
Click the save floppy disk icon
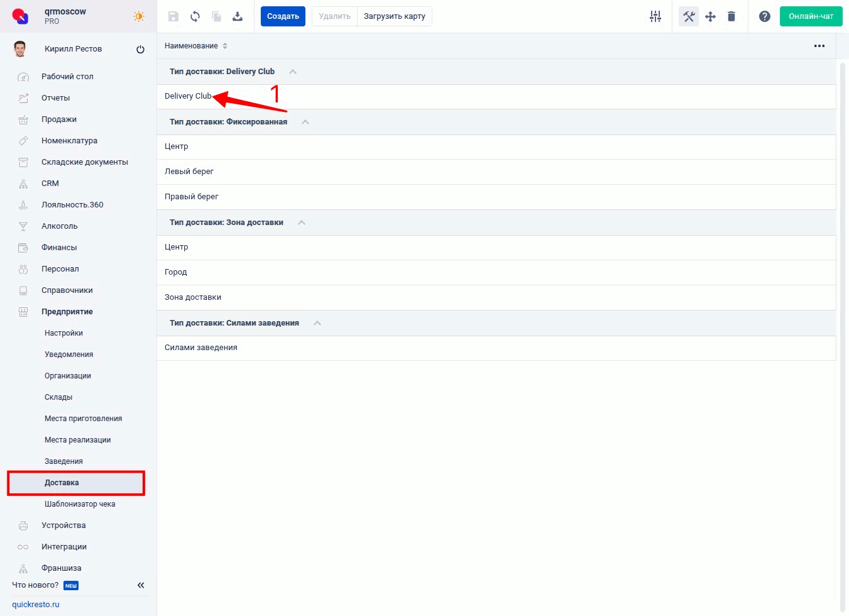click(173, 16)
